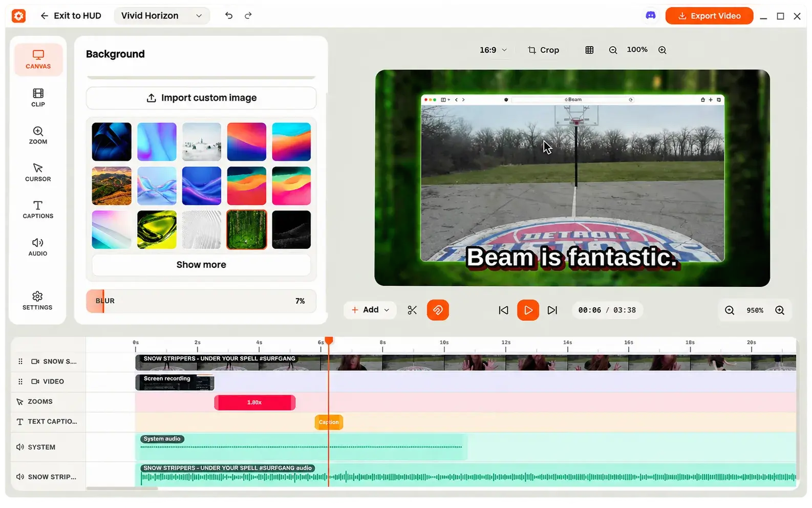Select the white wavy lines background

point(202,230)
